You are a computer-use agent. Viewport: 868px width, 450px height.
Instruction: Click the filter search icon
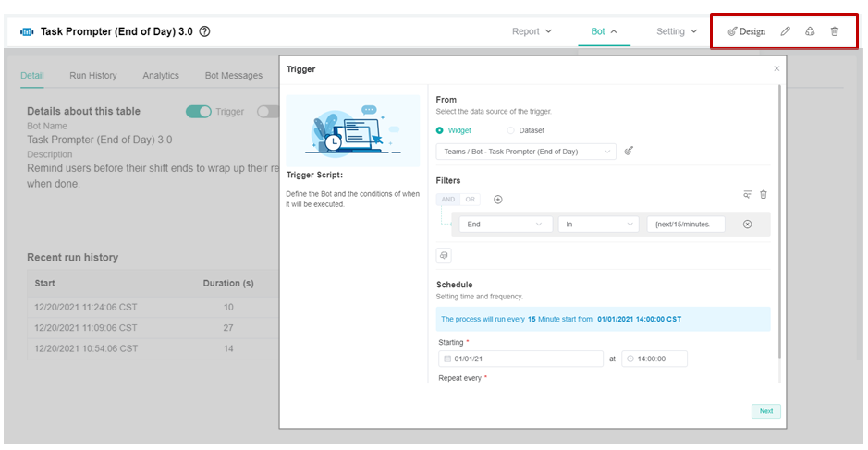[747, 195]
